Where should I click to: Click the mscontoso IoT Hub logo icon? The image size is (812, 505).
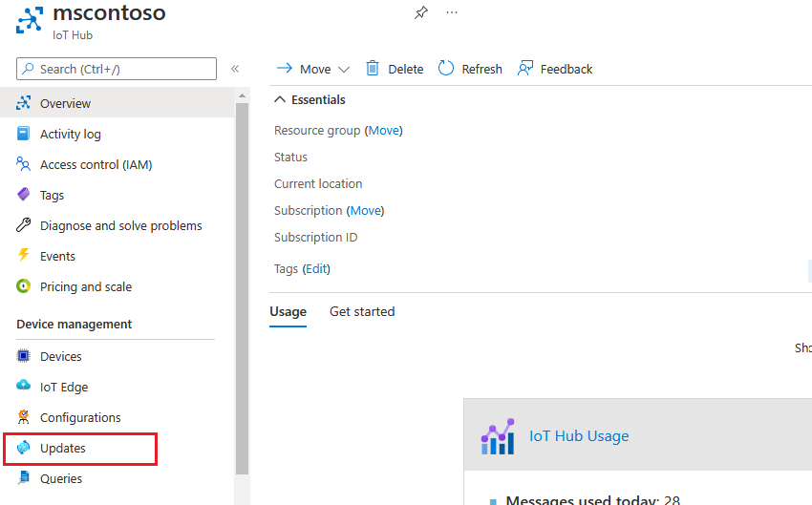pos(30,20)
